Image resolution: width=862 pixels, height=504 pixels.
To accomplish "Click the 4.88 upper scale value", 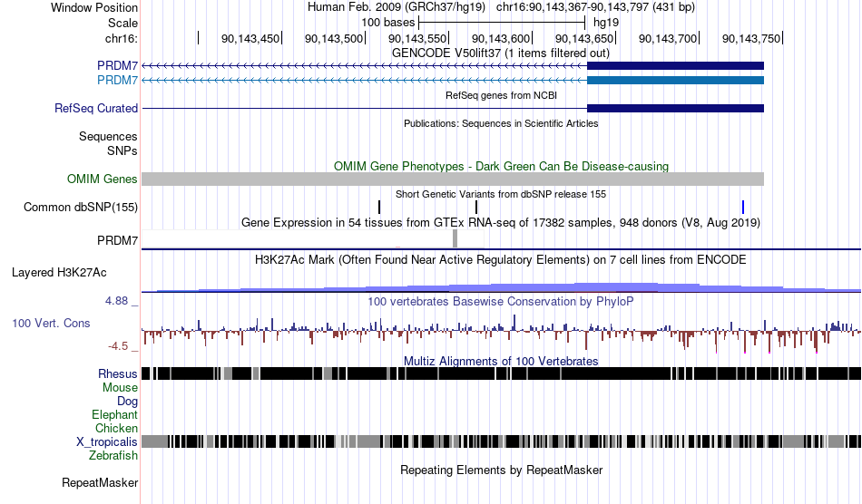I will click(116, 301).
